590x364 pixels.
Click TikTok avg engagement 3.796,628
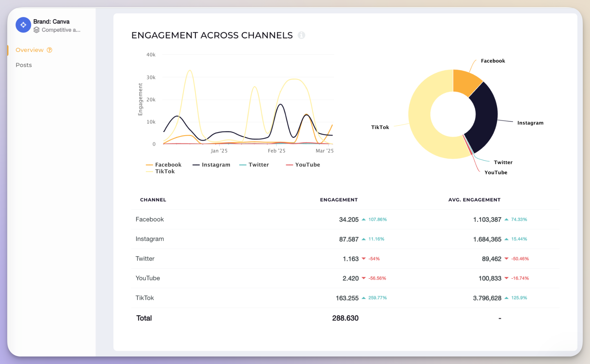tap(487, 298)
